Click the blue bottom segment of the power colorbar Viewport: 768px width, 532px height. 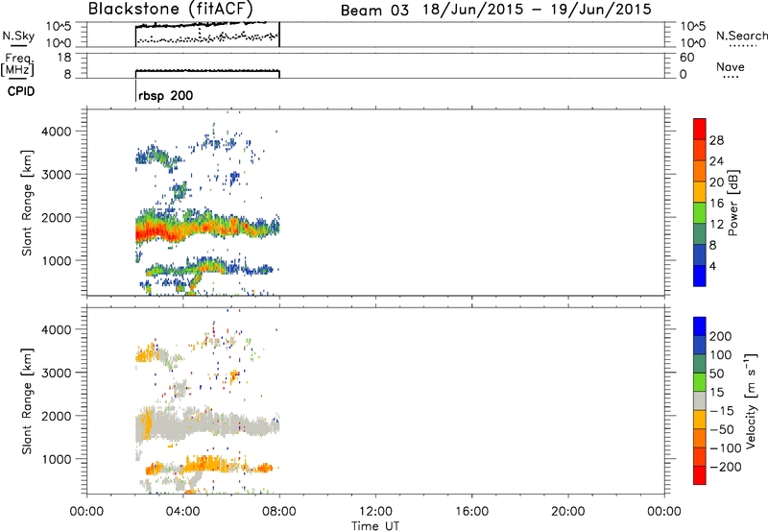(x=700, y=276)
